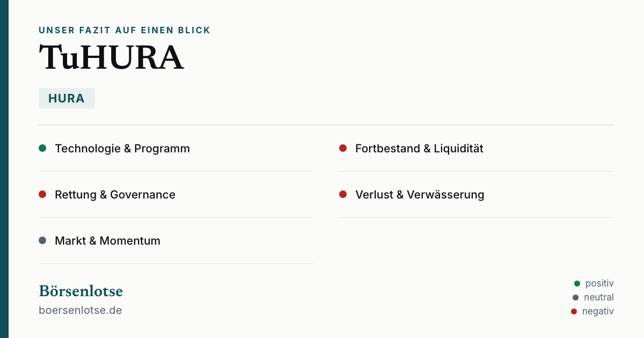
Task: Click the gray neutral legend dot
Action: 575,297
